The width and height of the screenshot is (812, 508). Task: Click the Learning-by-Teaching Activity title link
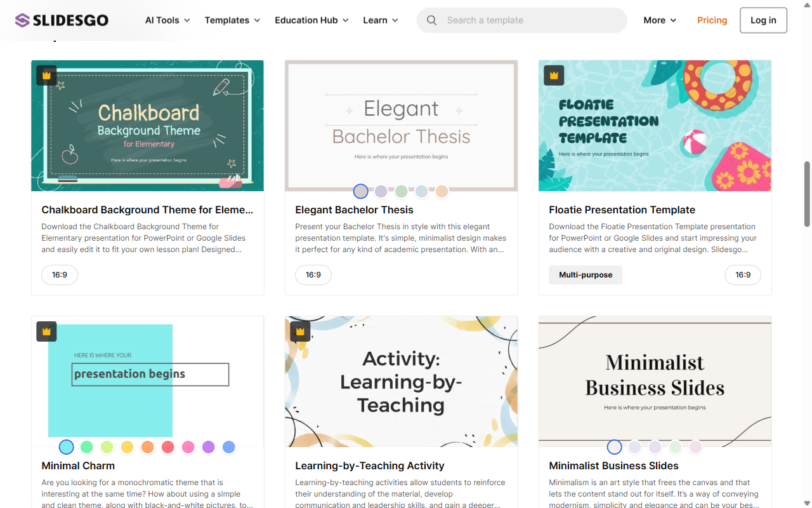click(x=370, y=465)
